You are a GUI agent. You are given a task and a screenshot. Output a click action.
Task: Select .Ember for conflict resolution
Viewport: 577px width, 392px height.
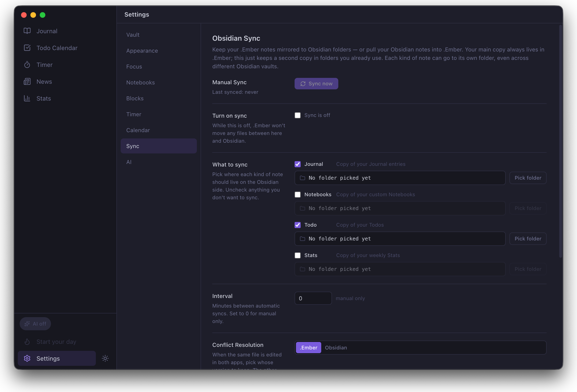click(308, 348)
